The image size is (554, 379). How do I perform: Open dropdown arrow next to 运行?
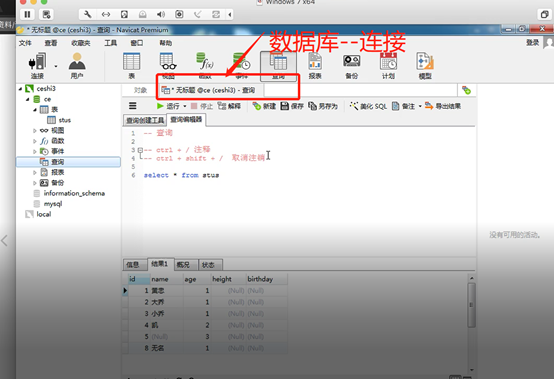click(185, 106)
